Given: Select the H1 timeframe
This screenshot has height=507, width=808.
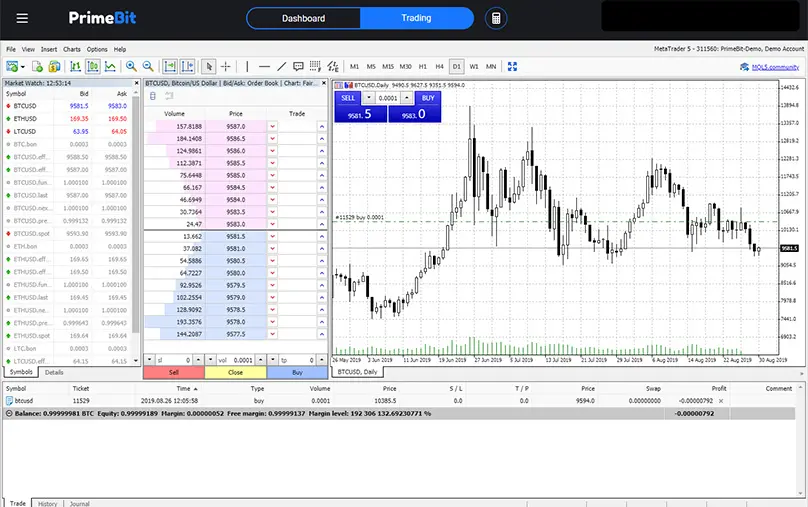Looking at the screenshot, I should (423, 66).
